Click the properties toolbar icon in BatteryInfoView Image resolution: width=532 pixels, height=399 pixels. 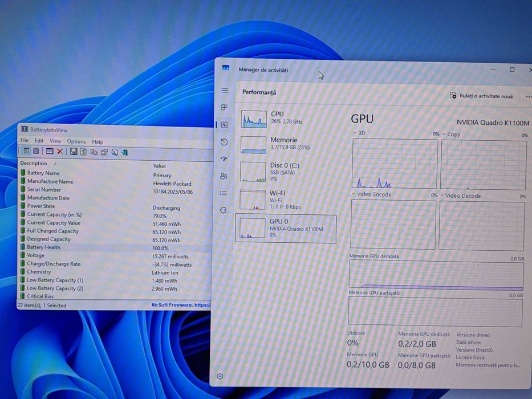[x=104, y=152]
